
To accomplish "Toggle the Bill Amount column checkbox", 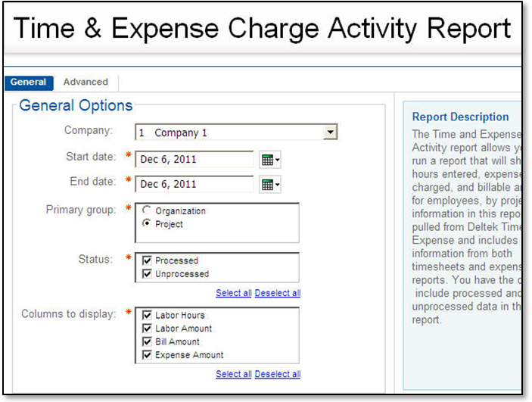I will pos(148,341).
